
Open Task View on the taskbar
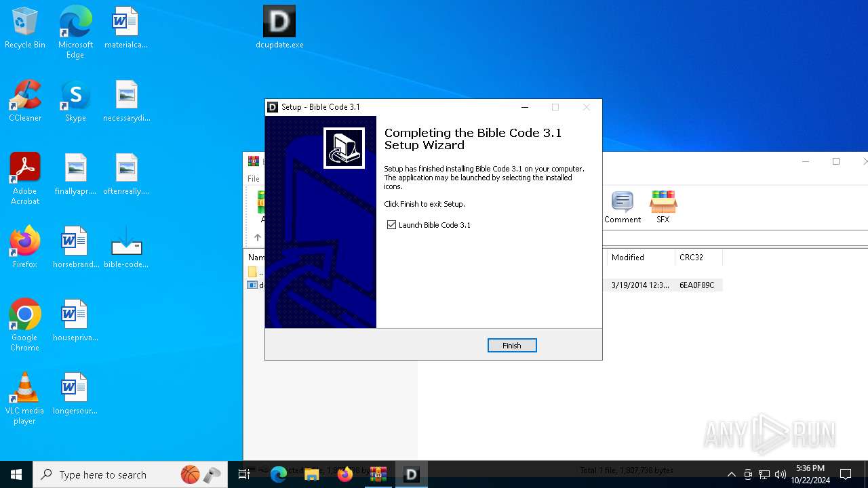tap(244, 474)
